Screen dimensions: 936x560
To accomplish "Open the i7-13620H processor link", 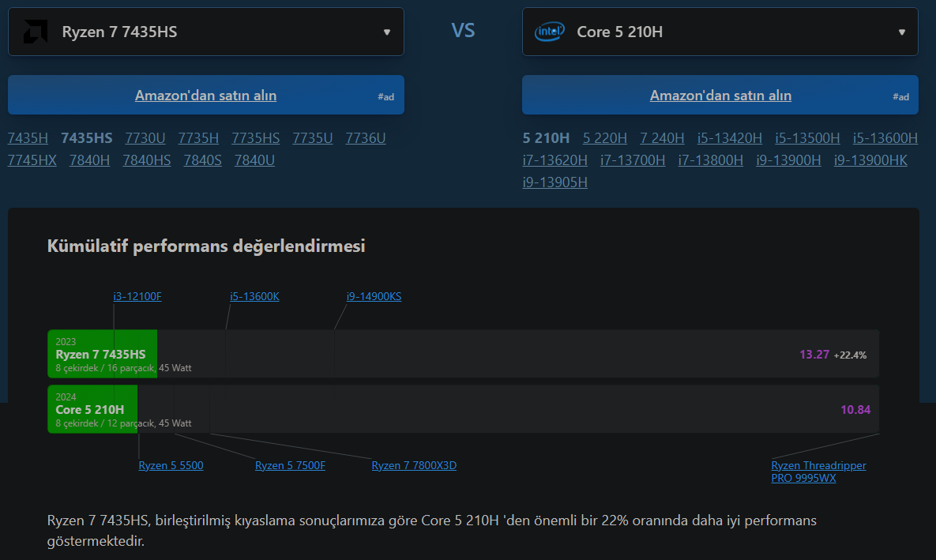I will pos(555,160).
